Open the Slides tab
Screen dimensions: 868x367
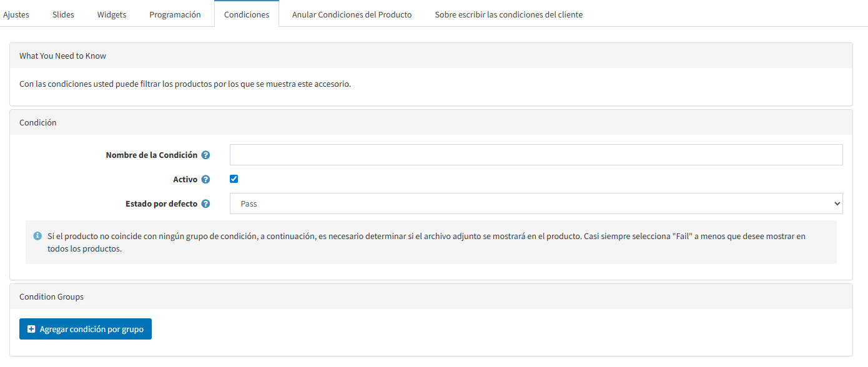63,14
